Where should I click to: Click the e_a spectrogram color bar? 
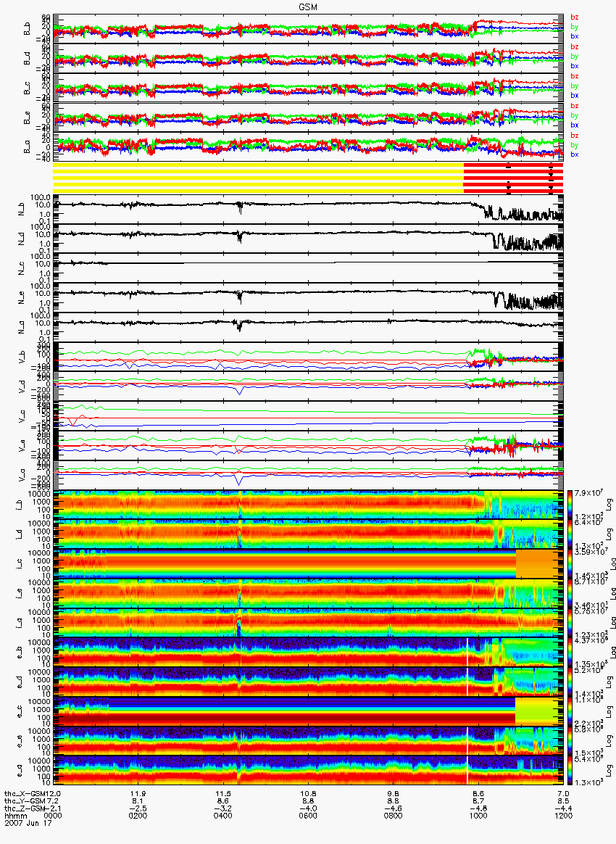(570, 771)
